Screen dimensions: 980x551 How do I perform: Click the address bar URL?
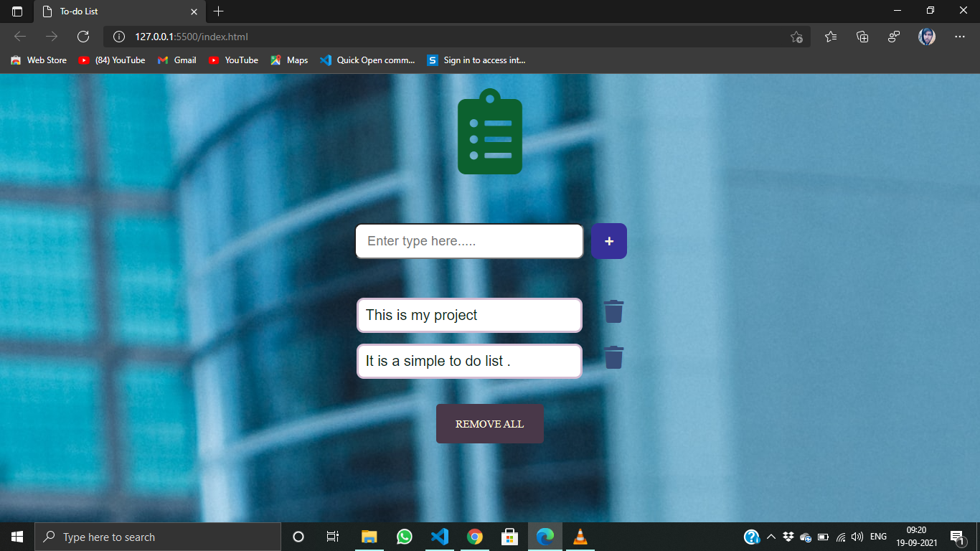pyautogui.click(x=192, y=37)
